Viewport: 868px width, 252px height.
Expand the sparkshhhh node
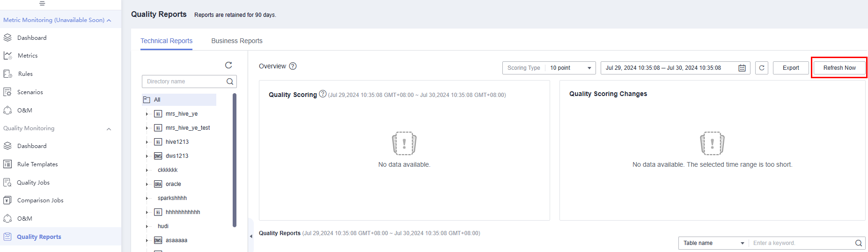(147, 198)
